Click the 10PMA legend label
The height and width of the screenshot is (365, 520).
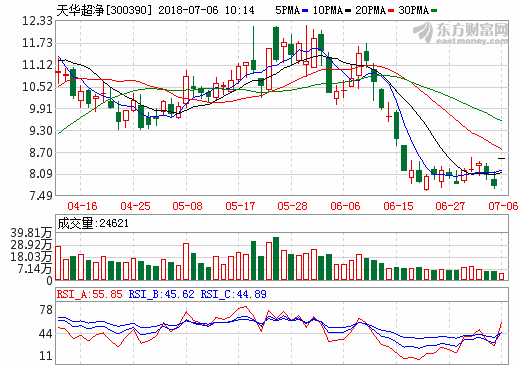(x=328, y=10)
